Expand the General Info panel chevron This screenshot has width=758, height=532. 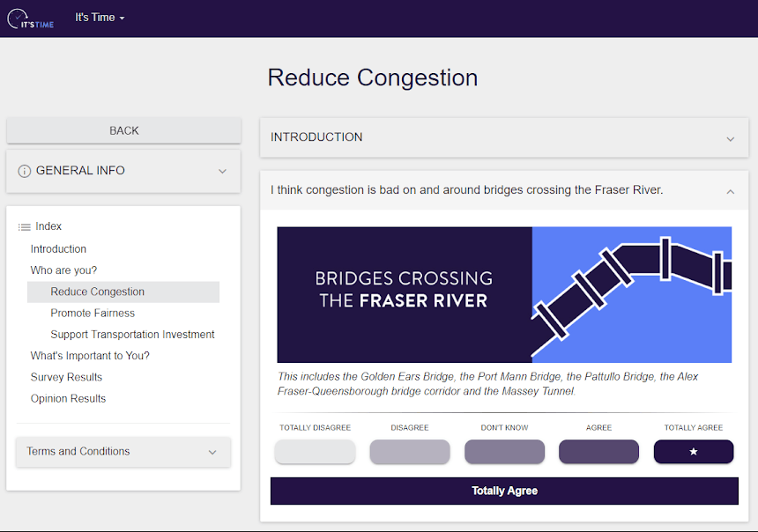tap(222, 171)
